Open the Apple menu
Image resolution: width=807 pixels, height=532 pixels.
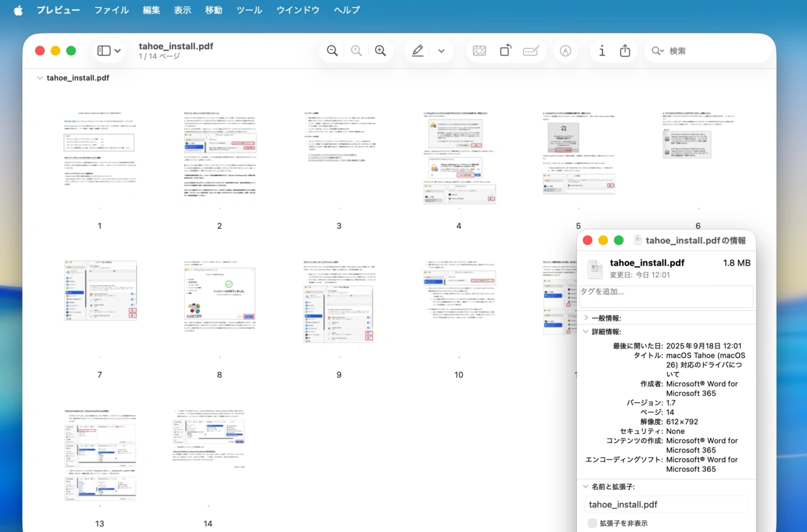(x=17, y=10)
